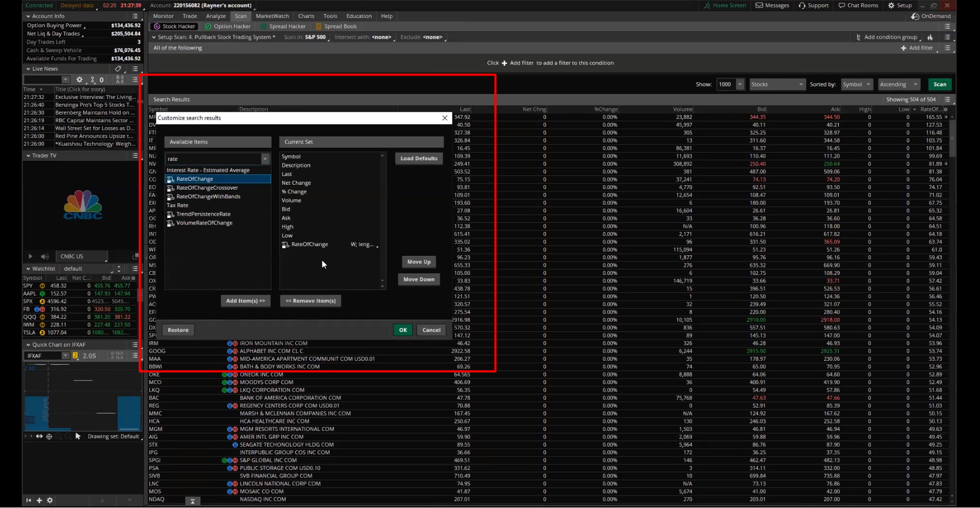The height and width of the screenshot is (508, 980).
Task: Detach Trader TV pop-out icon
Action: pyautogui.click(x=135, y=256)
